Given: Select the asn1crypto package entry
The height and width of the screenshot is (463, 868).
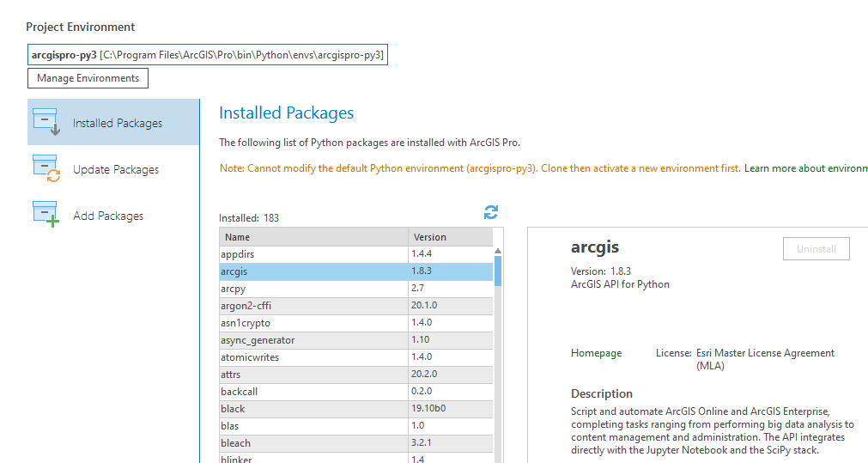Looking at the screenshot, I should point(313,323).
